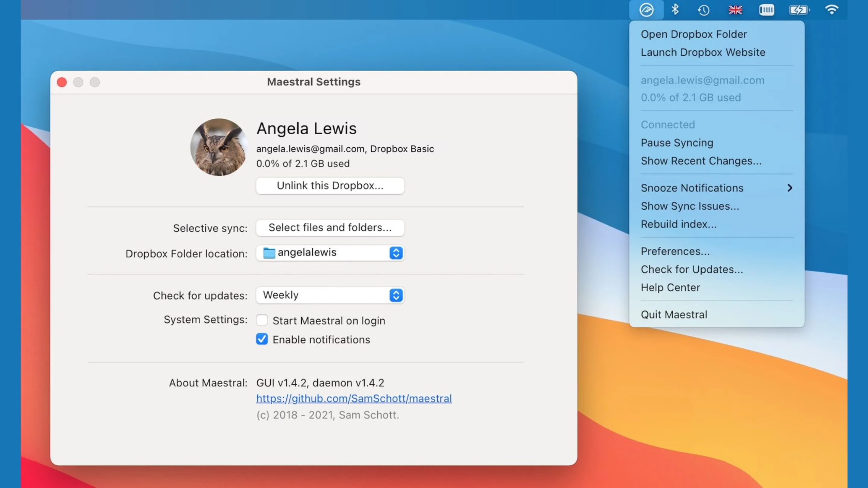Viewport: 868px width, 488px height.
Task: Click the memory monitor menu bar icon
Action: [x=766, y=10]
